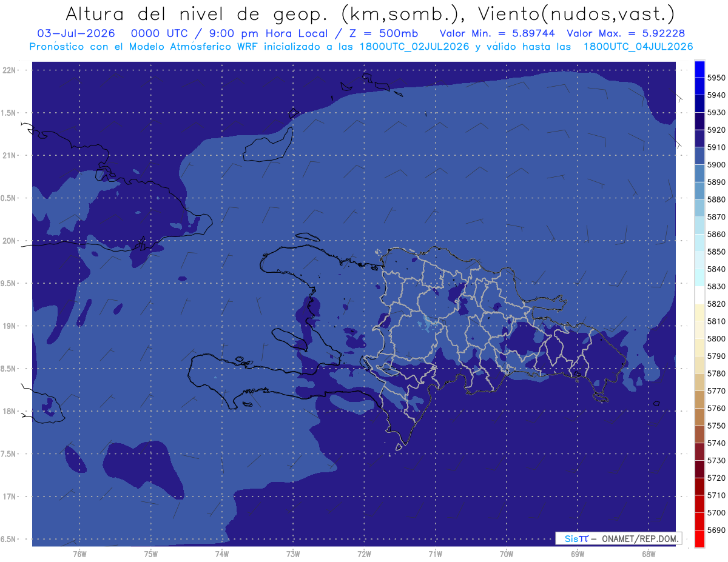Click the 19N latitude label
This screenshot has height=562, width=728.
pyautogui.click(x=10, y=326)
